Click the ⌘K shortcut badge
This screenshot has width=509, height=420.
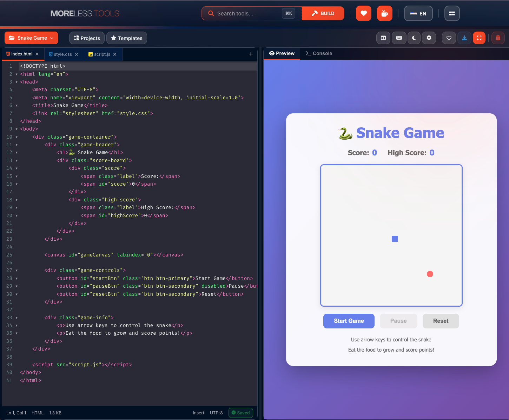pyautogui.click(x=289, y=13)
